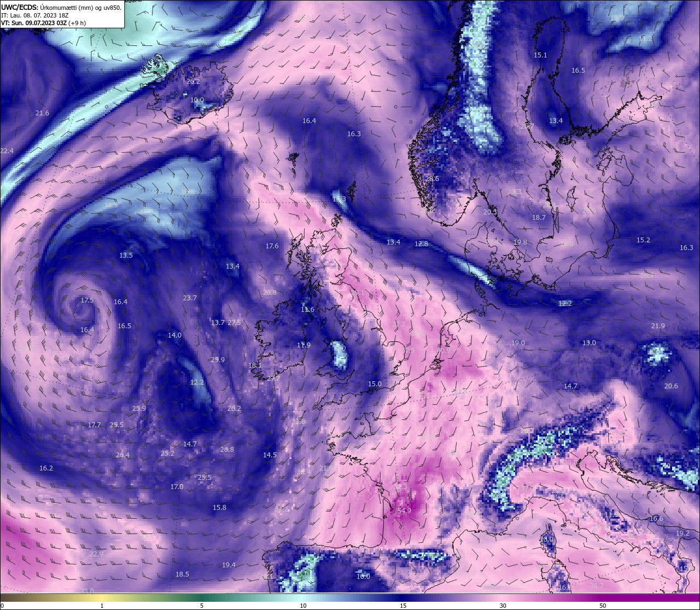Click the precipitable water color scale bar
The image size is (700, 610).
point(350,597)
